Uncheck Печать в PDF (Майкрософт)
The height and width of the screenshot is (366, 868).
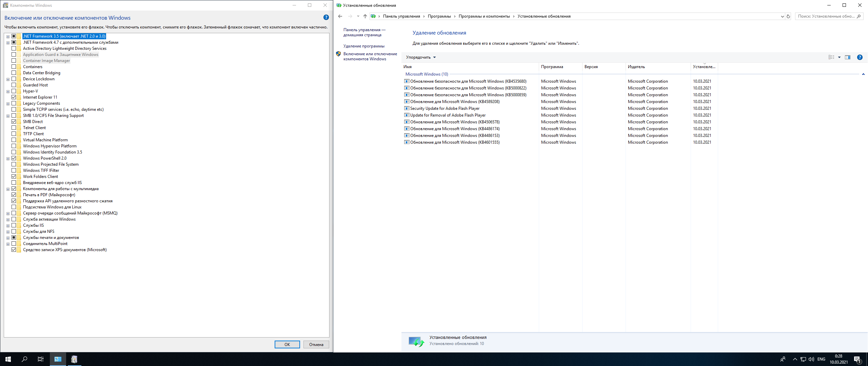click(x=14, y=195)
